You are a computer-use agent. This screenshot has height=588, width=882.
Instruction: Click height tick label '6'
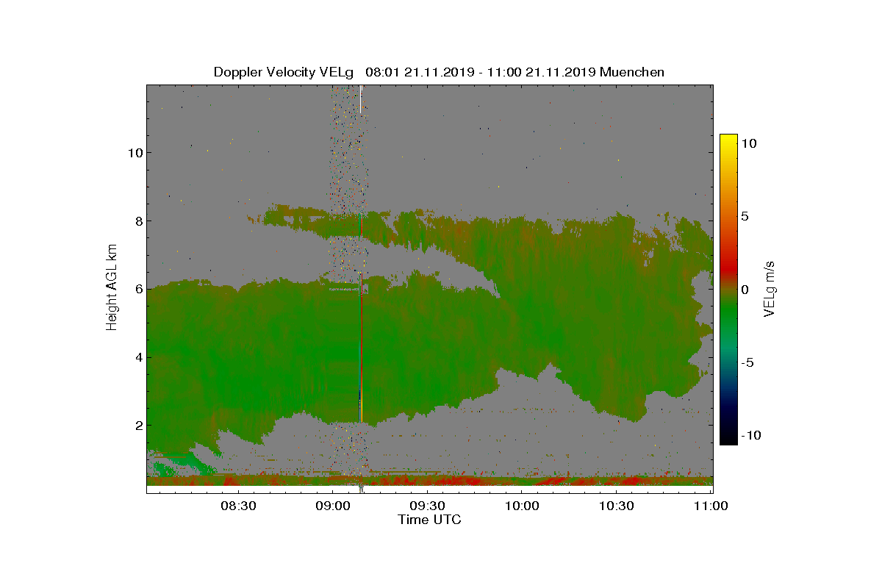click(x=137, y=290)
